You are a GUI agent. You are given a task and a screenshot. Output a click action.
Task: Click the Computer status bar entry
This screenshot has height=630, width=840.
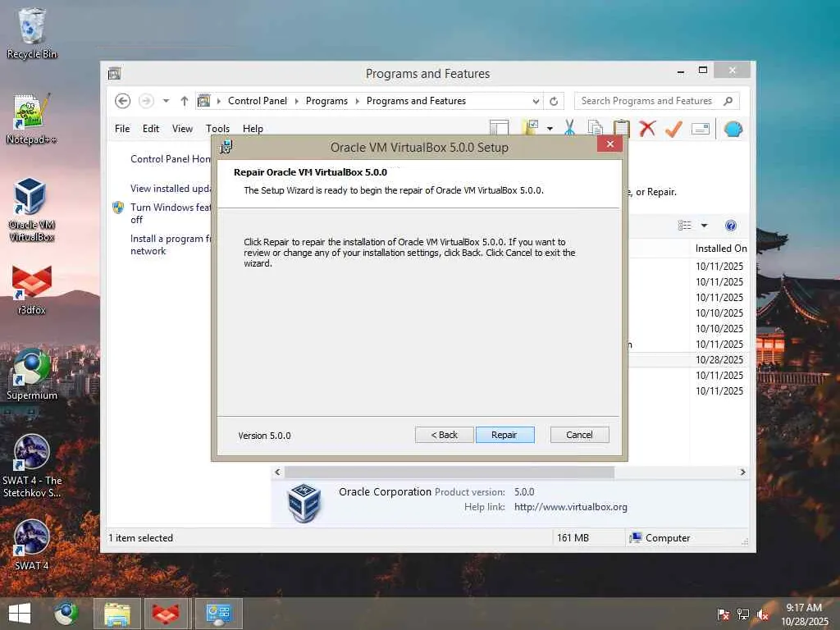coord(660,538)
